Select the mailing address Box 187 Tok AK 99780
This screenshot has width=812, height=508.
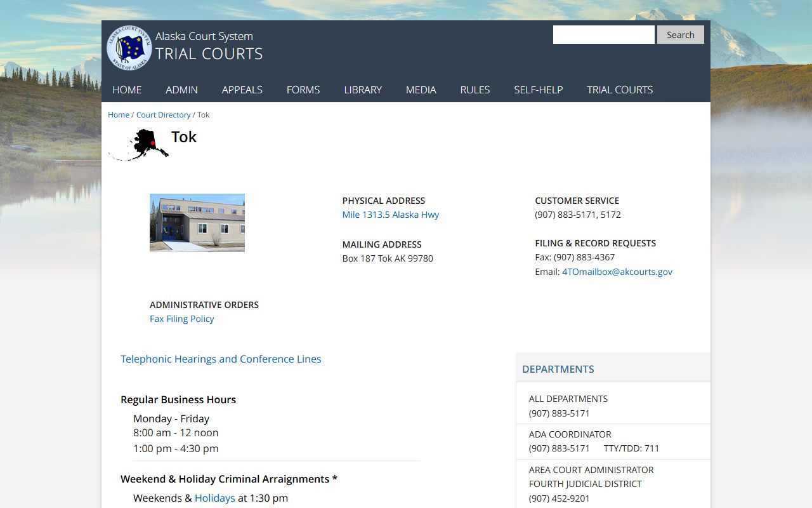388,258
